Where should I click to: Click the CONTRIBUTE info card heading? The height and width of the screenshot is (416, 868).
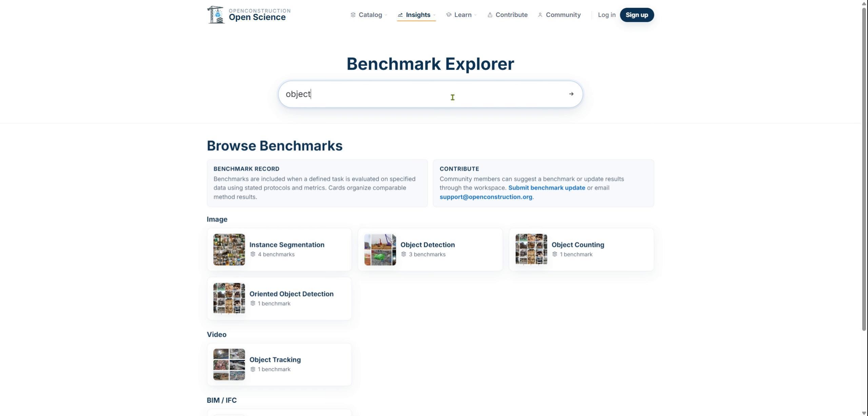(459, 169)
